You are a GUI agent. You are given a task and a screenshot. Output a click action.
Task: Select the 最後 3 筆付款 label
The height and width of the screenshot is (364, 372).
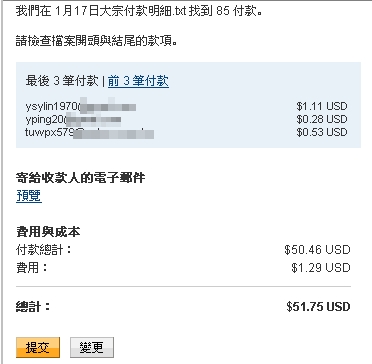click(x=62, y=81)
